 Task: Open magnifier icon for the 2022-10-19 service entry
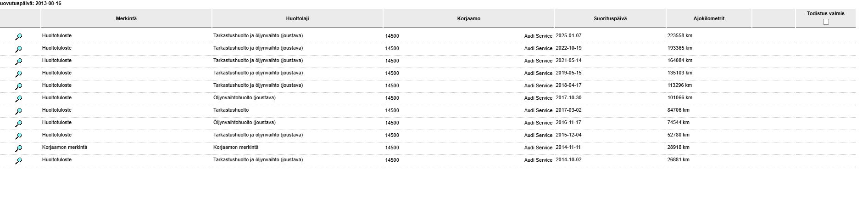[19, 49]
